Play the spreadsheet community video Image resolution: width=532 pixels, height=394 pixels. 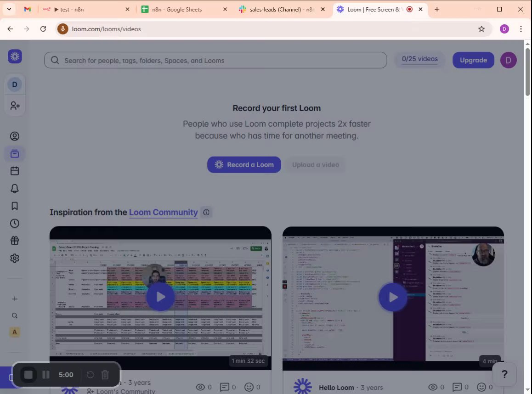(160, 297)
